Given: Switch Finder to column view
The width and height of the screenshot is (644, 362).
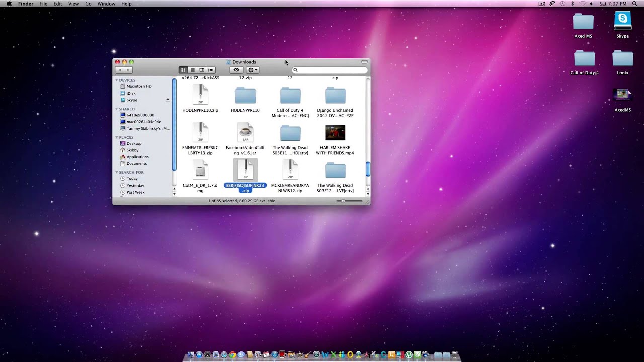Looking at the screenshot, I should point(201,70).
